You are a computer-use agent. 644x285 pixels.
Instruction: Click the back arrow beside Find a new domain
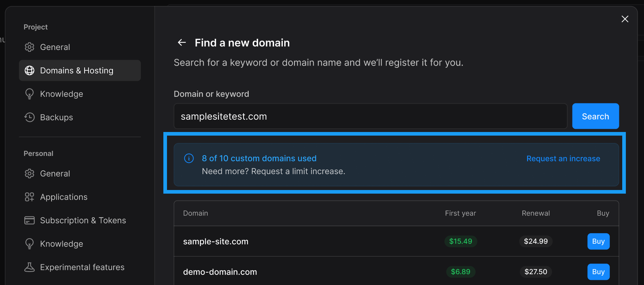(182, 43)
